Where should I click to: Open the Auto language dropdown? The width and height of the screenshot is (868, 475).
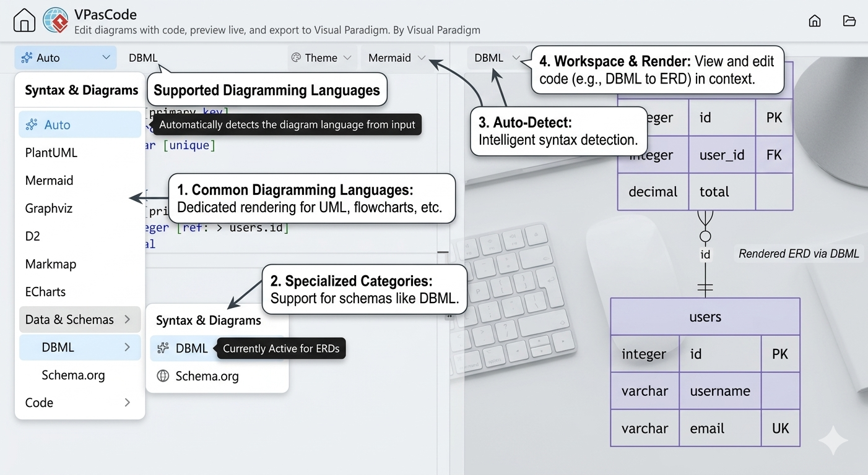coord(66,58)
